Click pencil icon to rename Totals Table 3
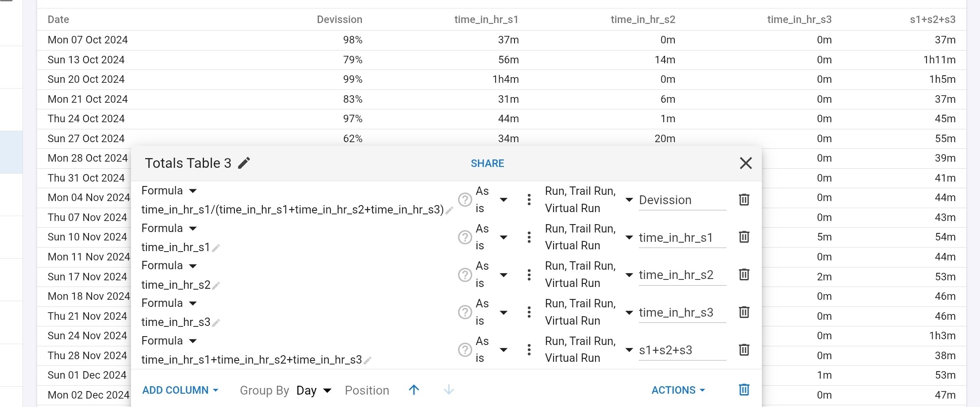Viewport: 980px width, 407px height. tap(244, 163)
